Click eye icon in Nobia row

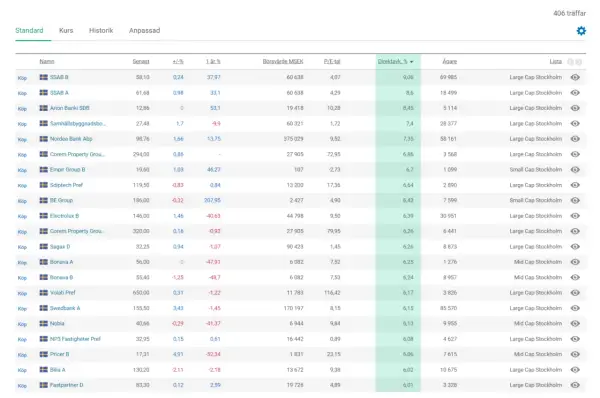click(x=575, y=323)
